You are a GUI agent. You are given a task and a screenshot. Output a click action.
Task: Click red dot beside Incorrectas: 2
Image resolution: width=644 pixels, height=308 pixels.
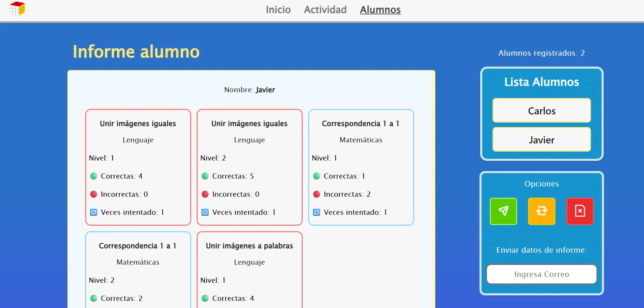tap(316, 194)
